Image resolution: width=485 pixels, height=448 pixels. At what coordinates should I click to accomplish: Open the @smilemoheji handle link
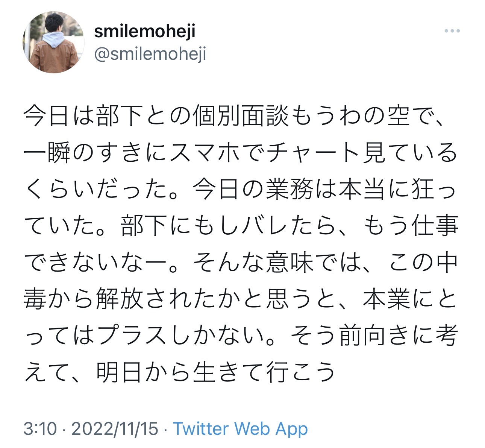click(x=150, y=54)
